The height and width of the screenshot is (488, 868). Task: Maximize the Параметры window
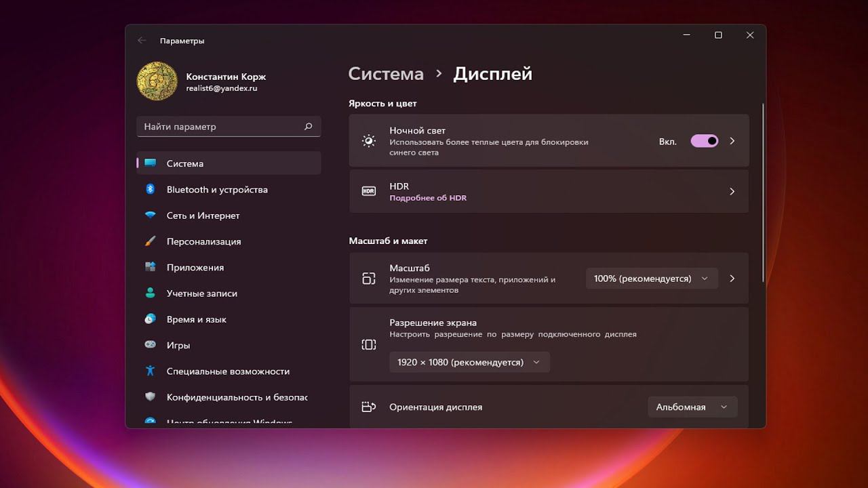point(718,35)
